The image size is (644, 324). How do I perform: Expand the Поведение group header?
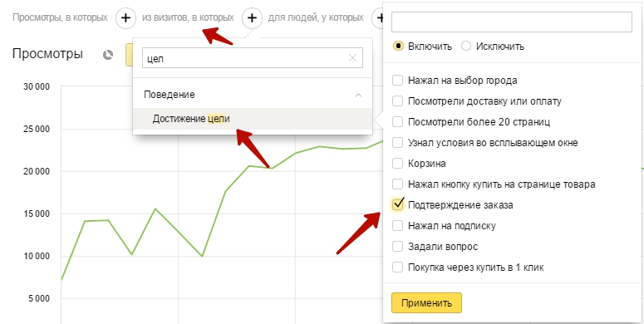tap(253, 95)
